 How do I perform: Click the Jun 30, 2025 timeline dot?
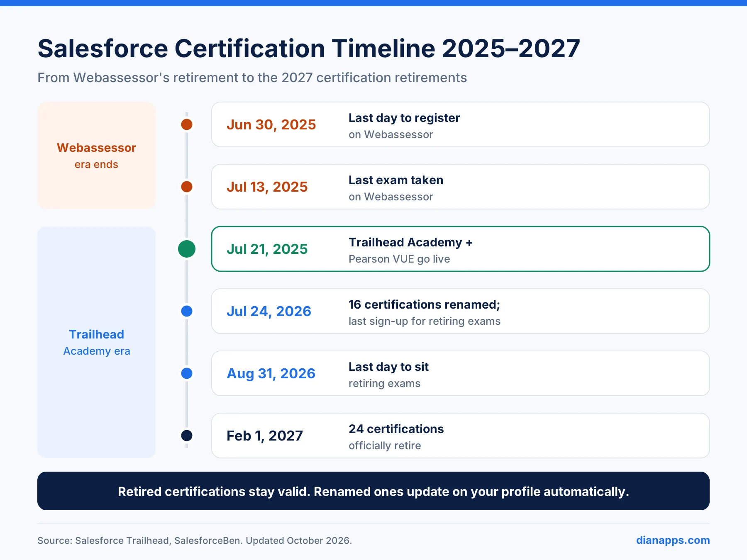pyautogui.click(x=187, y=124)
